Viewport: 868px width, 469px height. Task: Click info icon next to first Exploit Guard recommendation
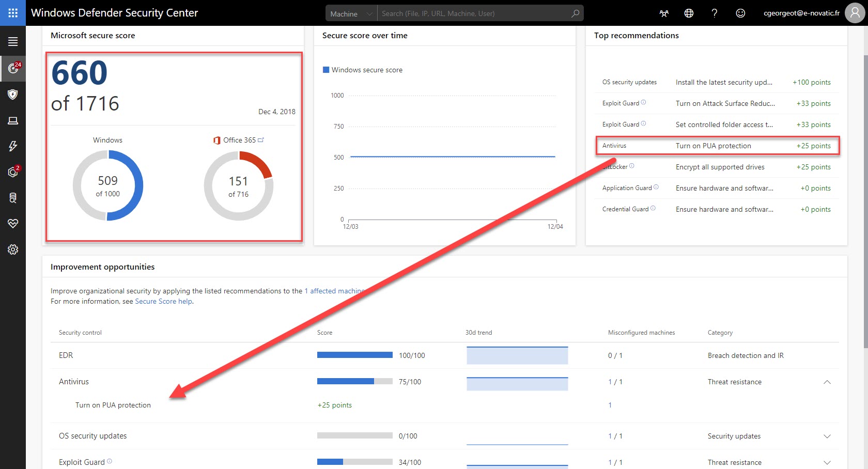pyautogui.click(x=643, y=102)
